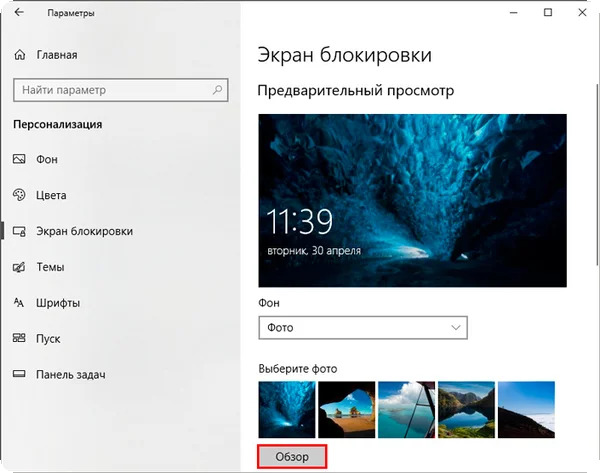Click the vertical scrollbar on the right

click(597, 174)
